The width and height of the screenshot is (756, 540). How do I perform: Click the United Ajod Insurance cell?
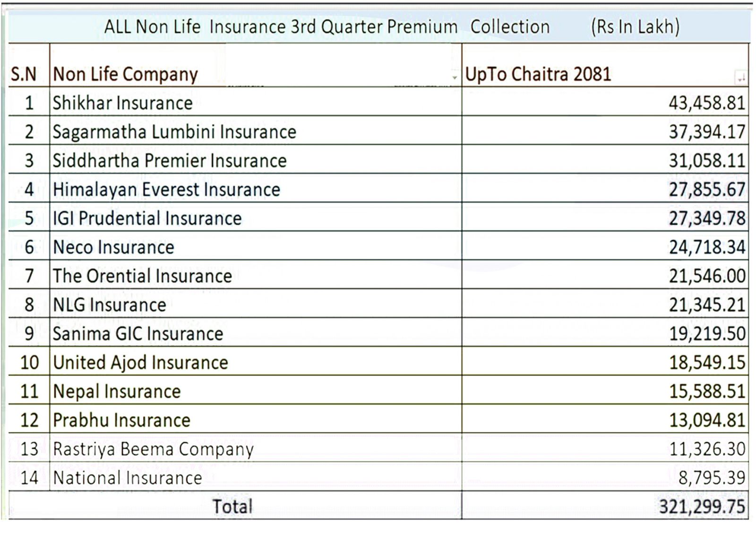pyautogui.click(x=140, y=363)
